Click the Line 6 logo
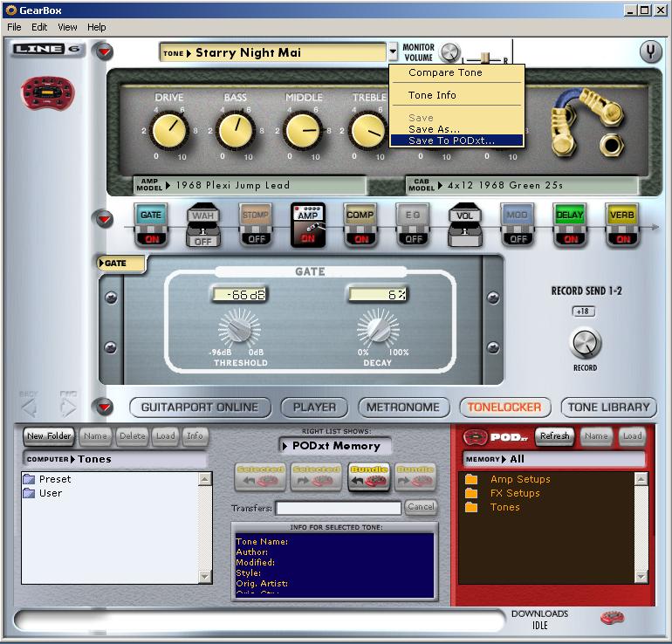Viewport: 672px width, 644px height. tap(47, 49)
